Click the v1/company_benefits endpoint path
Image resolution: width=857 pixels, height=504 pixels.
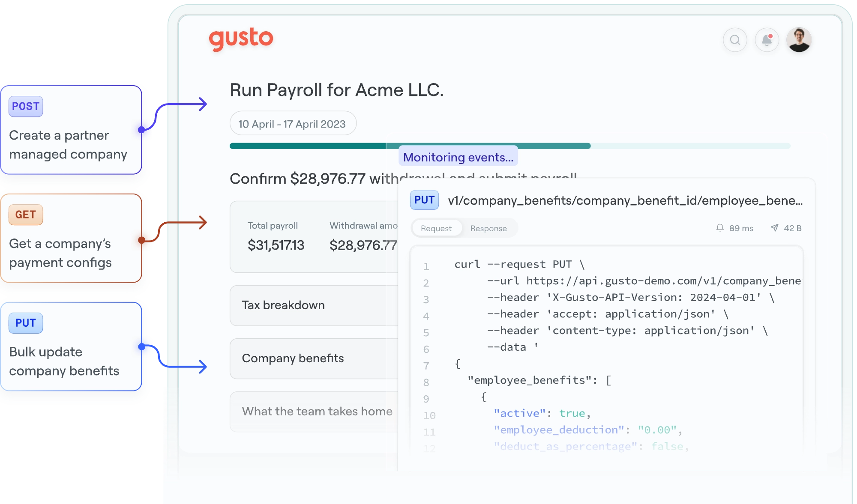click(x=625, y=200)
